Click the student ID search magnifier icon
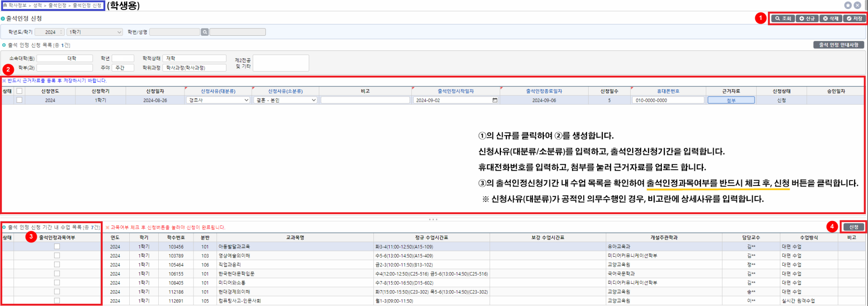The image size is (868, 306). [x=205, y=32]
